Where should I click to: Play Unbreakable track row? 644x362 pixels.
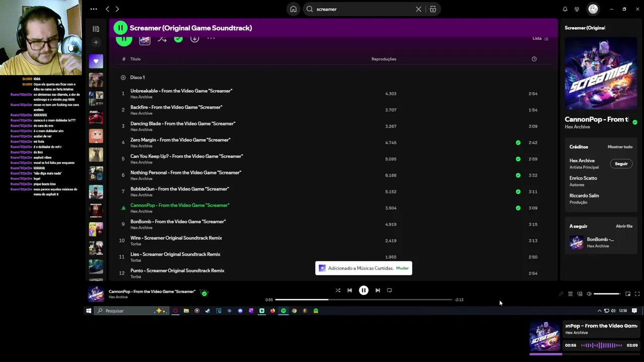tap(332, 94)
